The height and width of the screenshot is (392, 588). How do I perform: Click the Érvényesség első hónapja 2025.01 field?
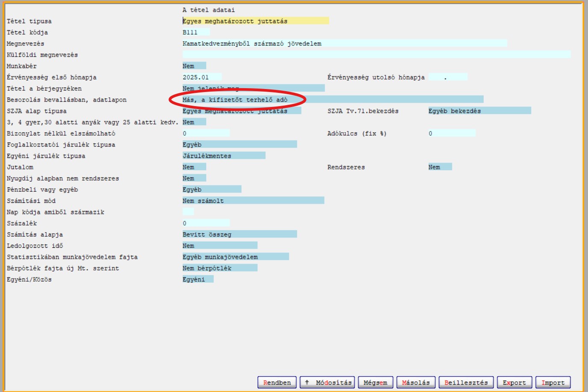point(201,77)
